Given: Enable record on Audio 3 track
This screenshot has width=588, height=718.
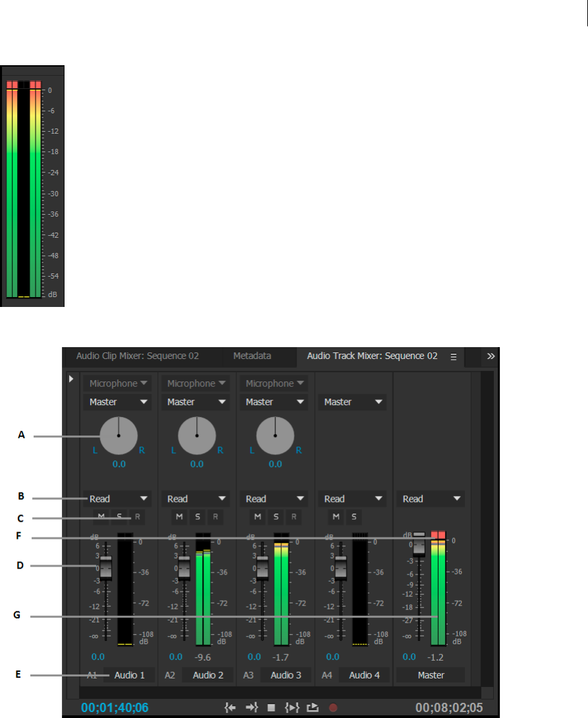Looking at the screenshot, I should (x=294, y=516).
